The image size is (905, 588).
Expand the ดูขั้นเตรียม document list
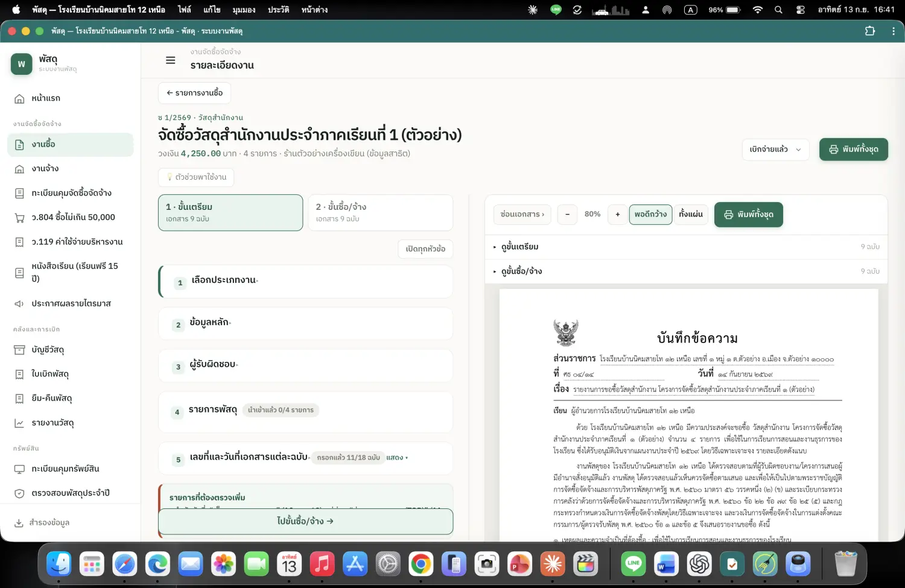(686, 247)
